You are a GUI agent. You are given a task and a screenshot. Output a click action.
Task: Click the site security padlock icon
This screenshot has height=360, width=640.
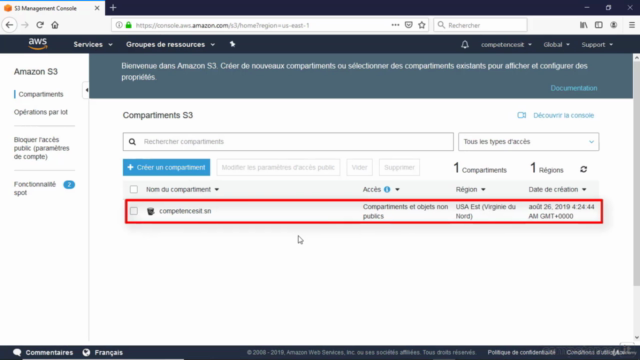coord(129,25)
